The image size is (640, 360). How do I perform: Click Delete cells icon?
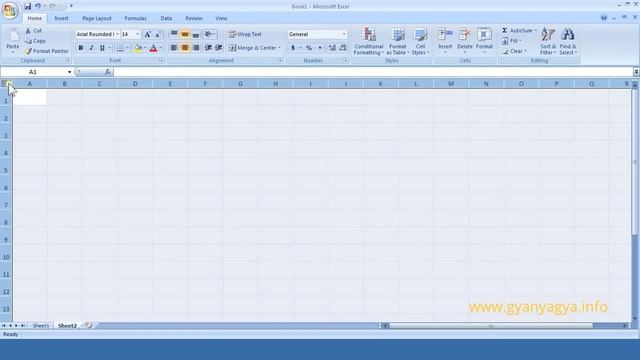(464, 34)
